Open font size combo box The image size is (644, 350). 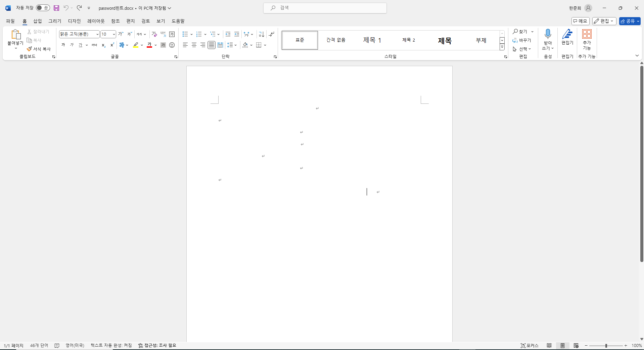click(108, 34)
